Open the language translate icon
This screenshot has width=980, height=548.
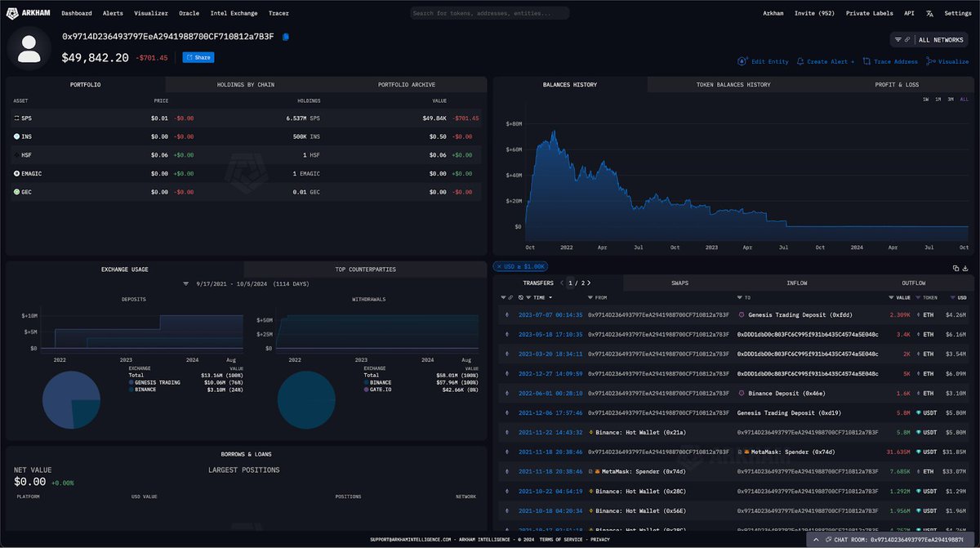tap(930, 14)
